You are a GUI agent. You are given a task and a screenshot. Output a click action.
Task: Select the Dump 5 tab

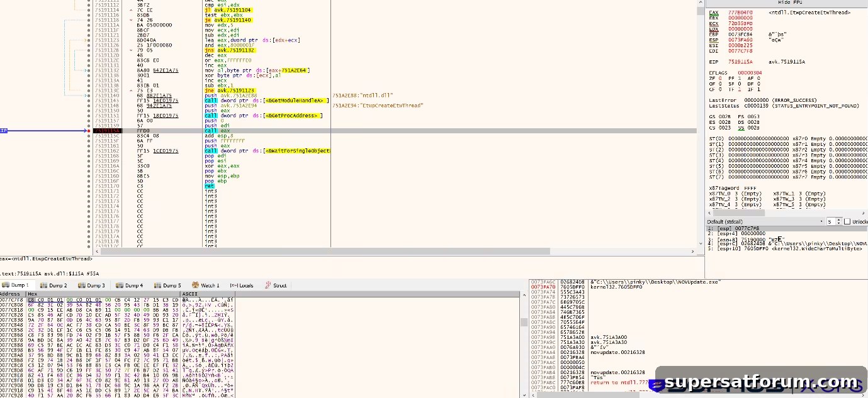pos(167,285)
